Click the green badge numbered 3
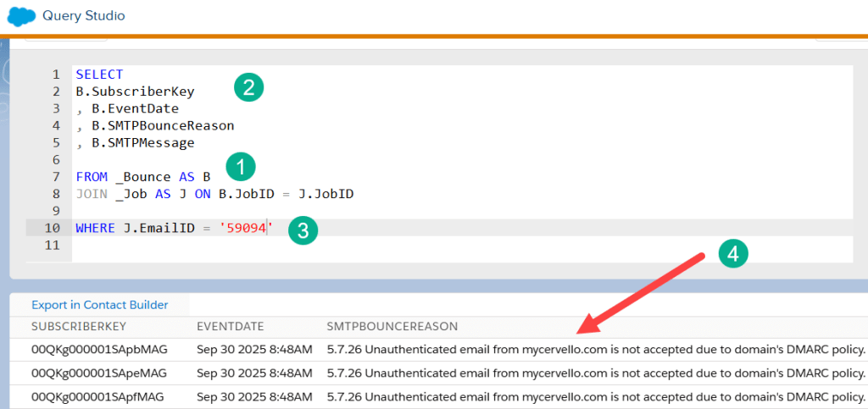This screenshot has width=868, height=409. tap(303, 231)
